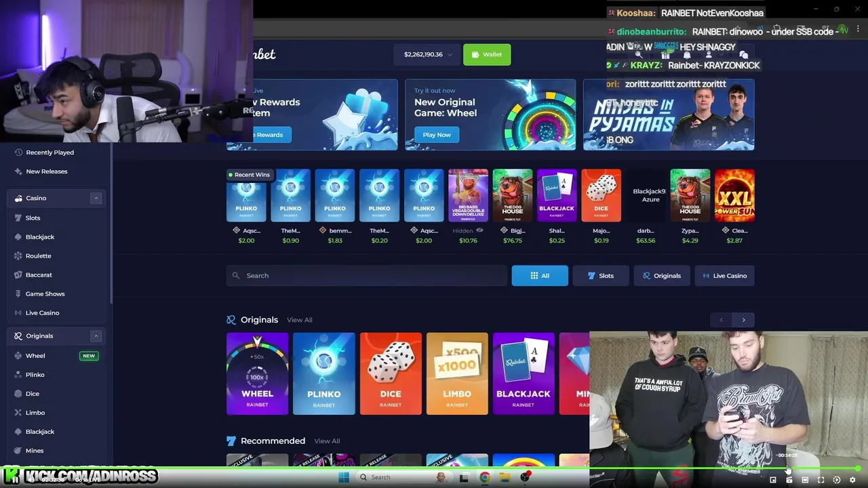Switch to the Live Casino filter tab

click(x=724, y=276)
